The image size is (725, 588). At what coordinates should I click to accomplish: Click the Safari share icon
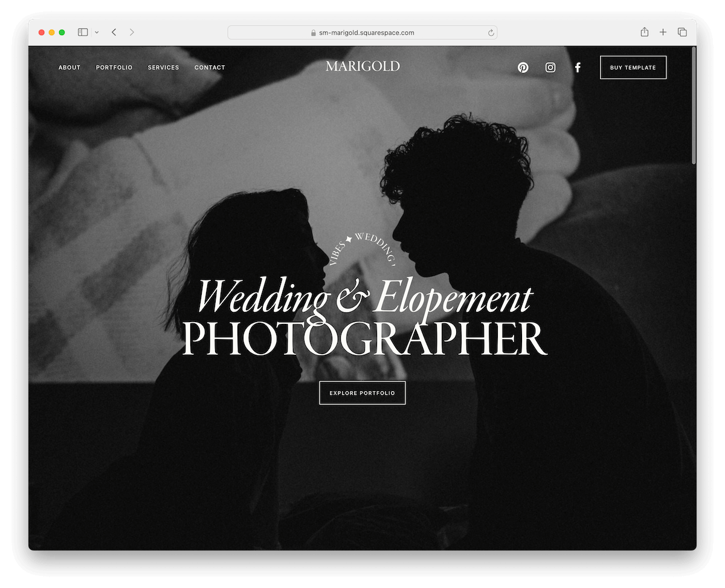point(645,32)
